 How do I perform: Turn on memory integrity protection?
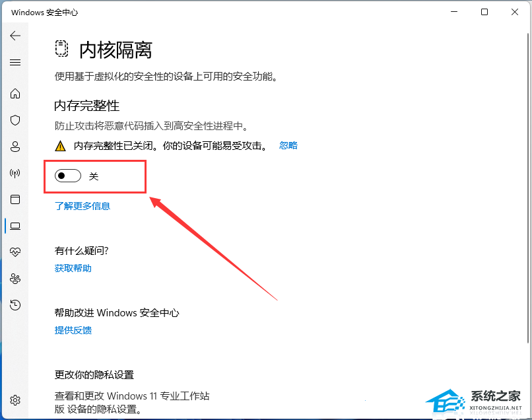[67, 176]
